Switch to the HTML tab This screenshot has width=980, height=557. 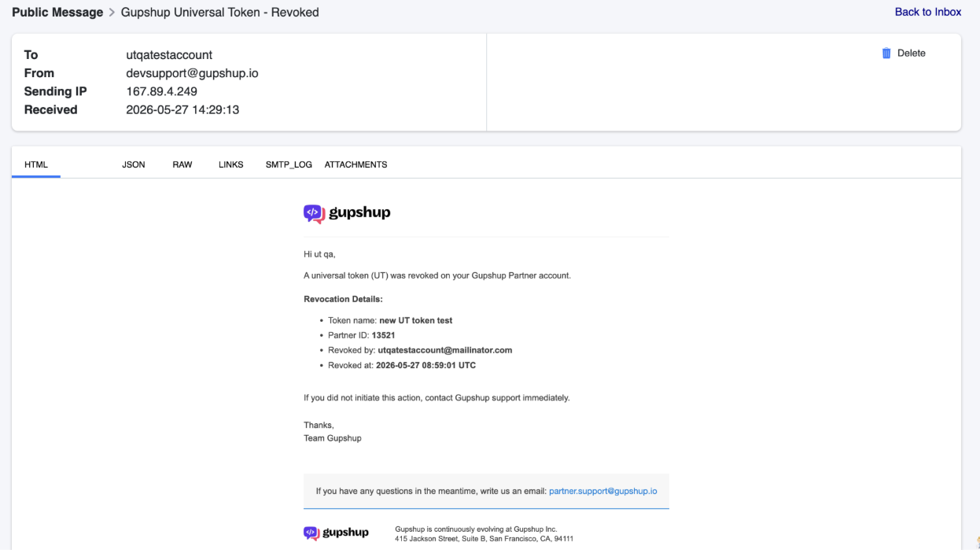coord(36,164)
